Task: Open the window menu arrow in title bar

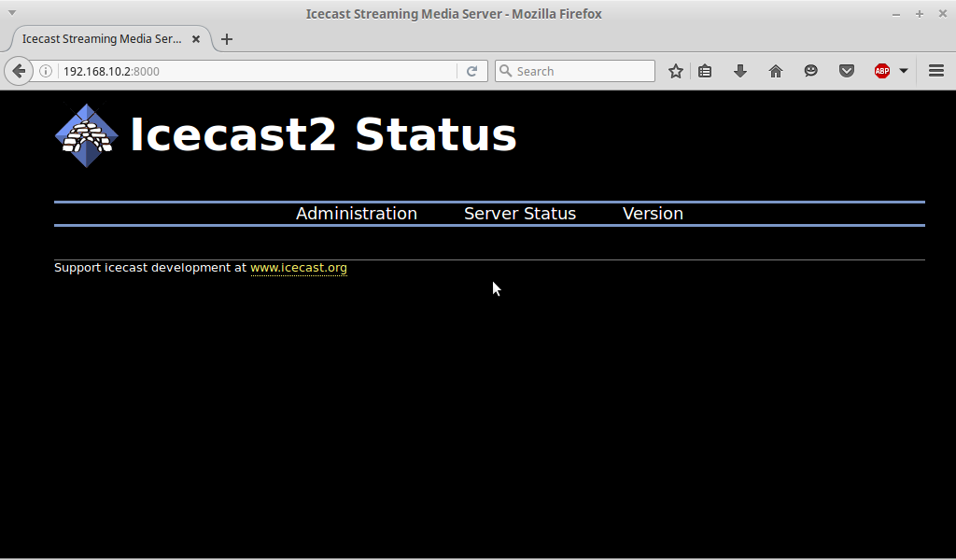Action: [11, 13]
